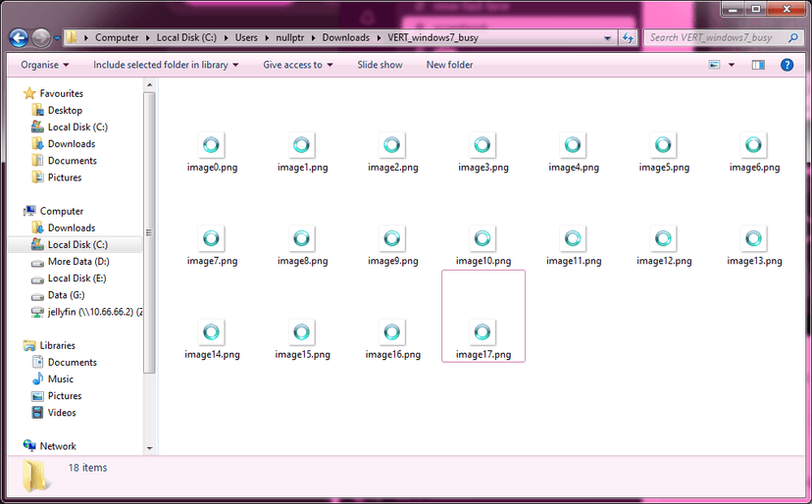
Task: Click the New folder button
Action: 449,65
